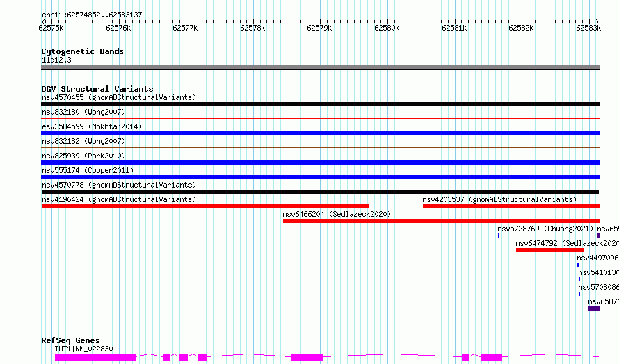Open the nsv555174 (Cooper2011) label
The width and height of the screenshot is (619, 364).
(x=88, y=170)
